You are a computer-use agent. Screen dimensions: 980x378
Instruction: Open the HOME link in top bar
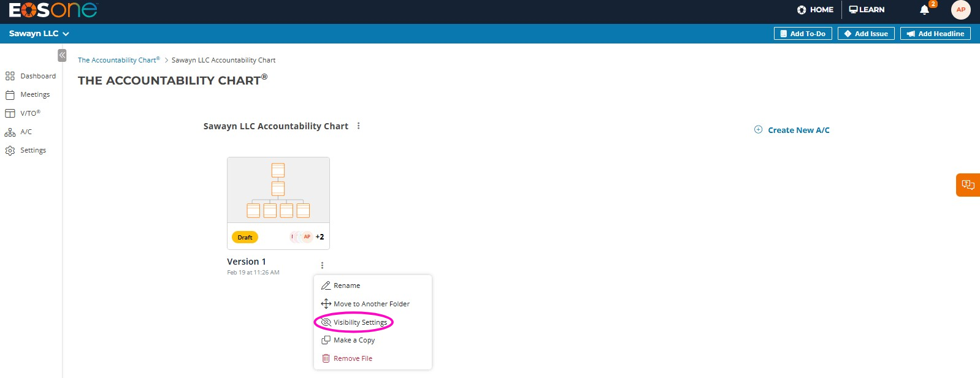815,10
